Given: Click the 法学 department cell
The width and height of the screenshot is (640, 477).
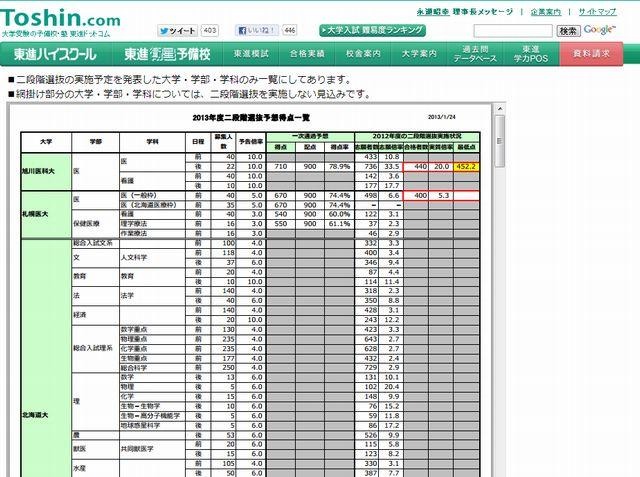Looking at the screenshot, I should pos(152,296).
